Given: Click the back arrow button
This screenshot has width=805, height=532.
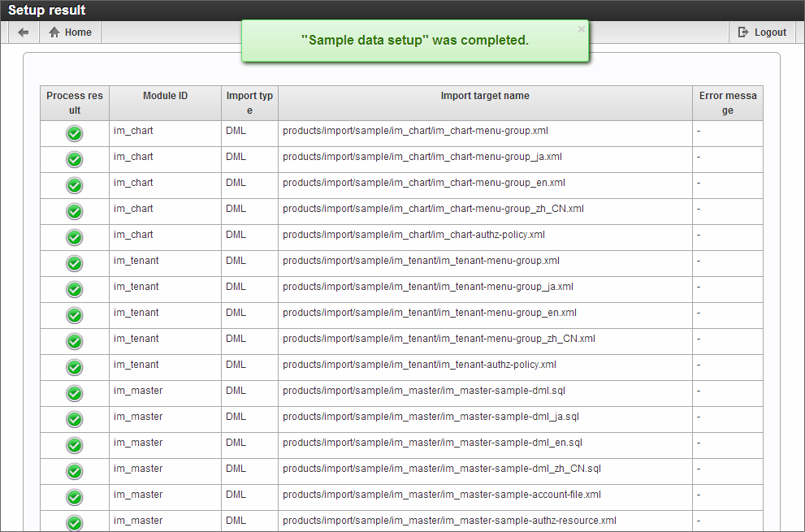Looking at the screenshot, I should 23,32.
